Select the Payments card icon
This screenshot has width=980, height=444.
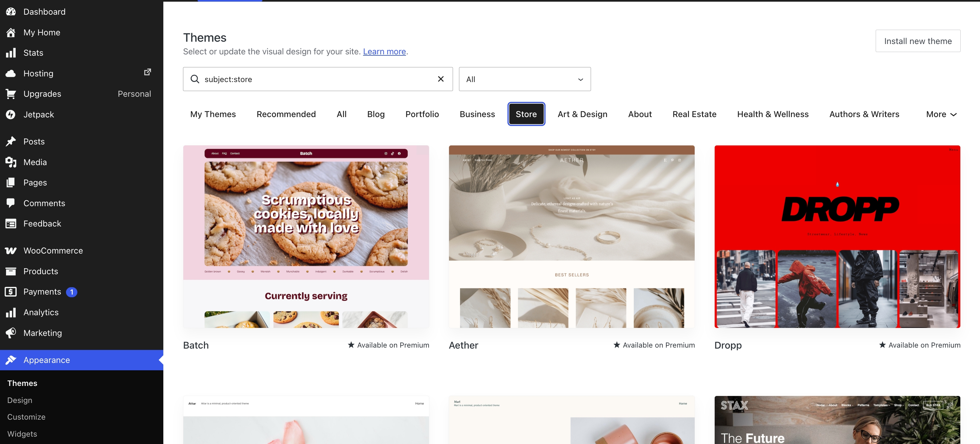point(11,291)
